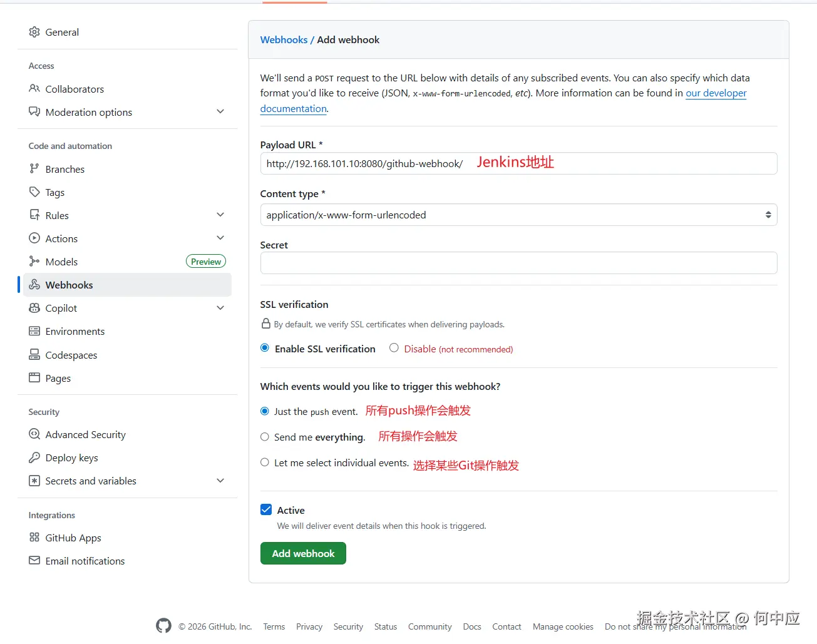
Task: Click the General gear icon
Action: [x=34, y=32]
